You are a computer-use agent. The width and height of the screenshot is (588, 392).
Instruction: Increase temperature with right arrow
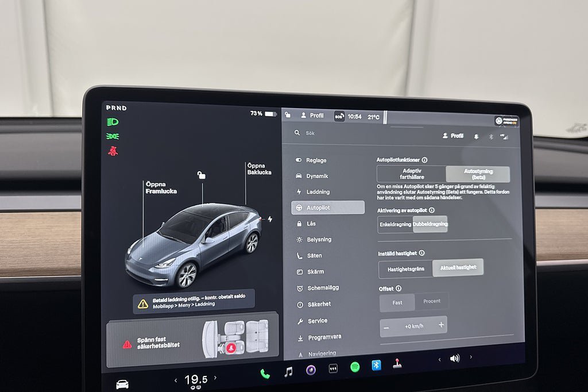tap(215, 378)
